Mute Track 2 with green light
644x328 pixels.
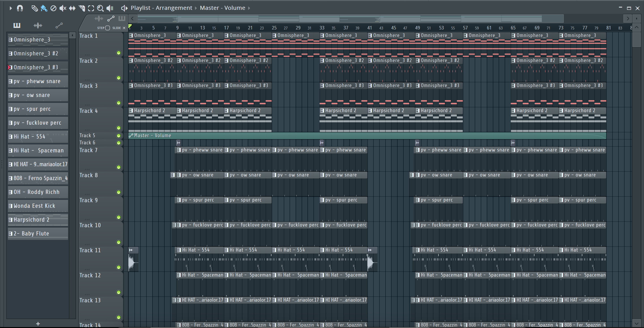[x=119, y=78]
